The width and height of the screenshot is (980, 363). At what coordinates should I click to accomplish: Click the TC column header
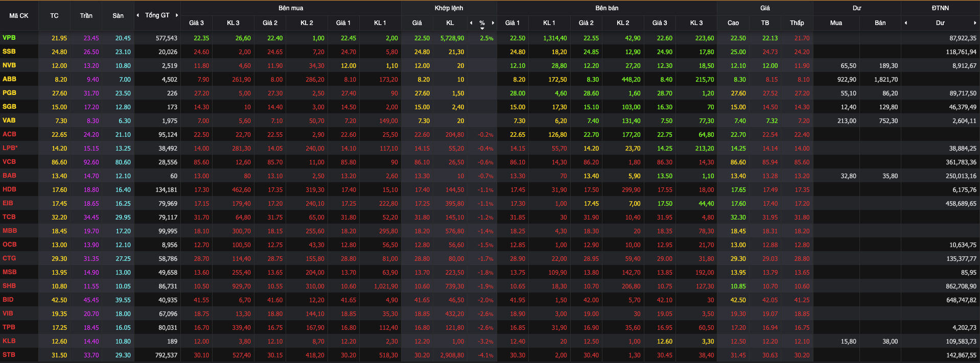[54, 16]
